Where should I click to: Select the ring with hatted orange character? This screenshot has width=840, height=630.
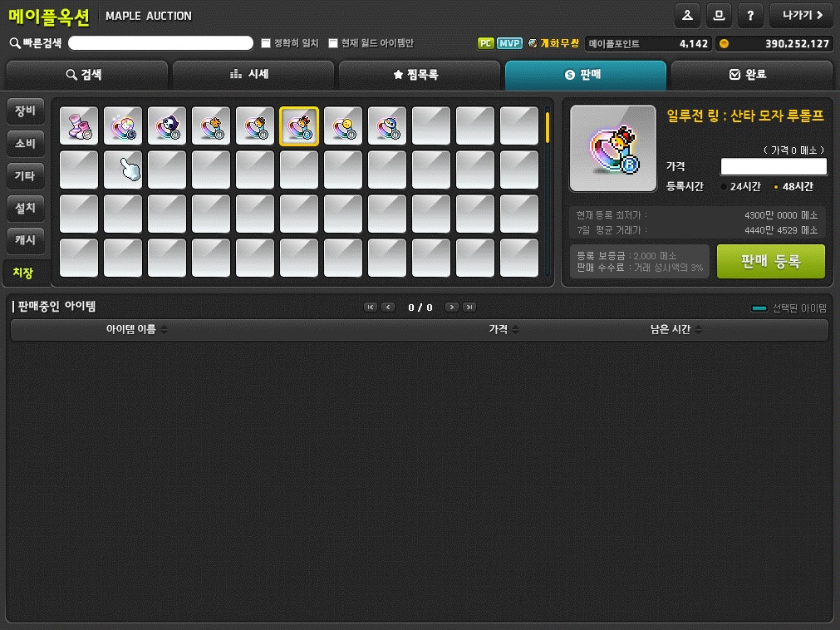tap(254, 126)
